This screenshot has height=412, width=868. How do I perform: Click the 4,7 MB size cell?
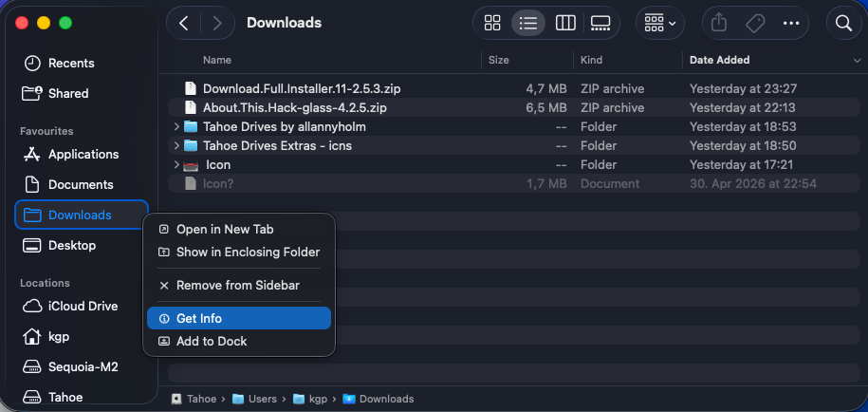(545, 88)
